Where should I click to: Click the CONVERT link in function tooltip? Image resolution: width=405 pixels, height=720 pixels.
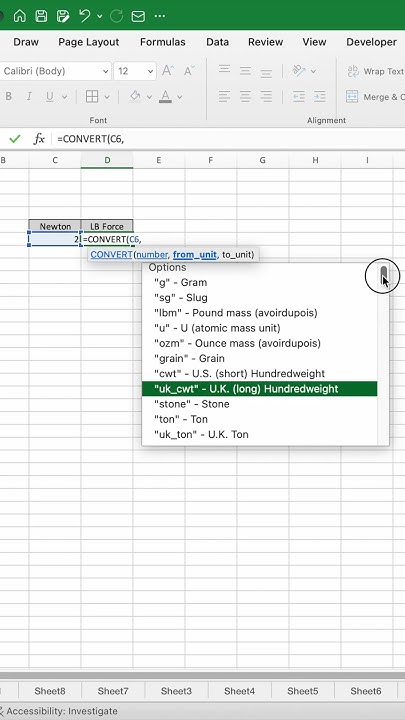tap(112, 254)
